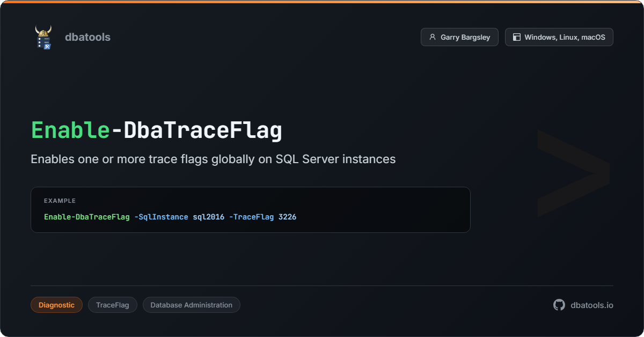This screenshot has width=644, height=337.
Task: Visit the dbatools.io link
Action: (591, 305)
